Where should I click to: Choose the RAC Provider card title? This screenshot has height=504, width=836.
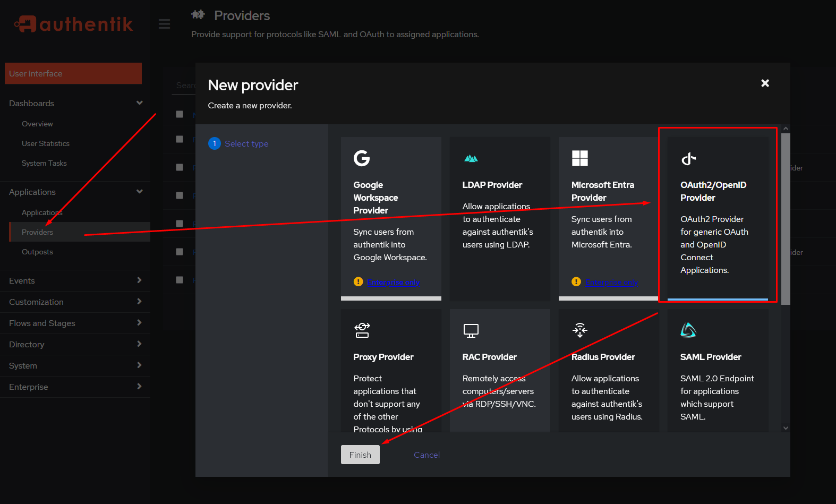490,357
